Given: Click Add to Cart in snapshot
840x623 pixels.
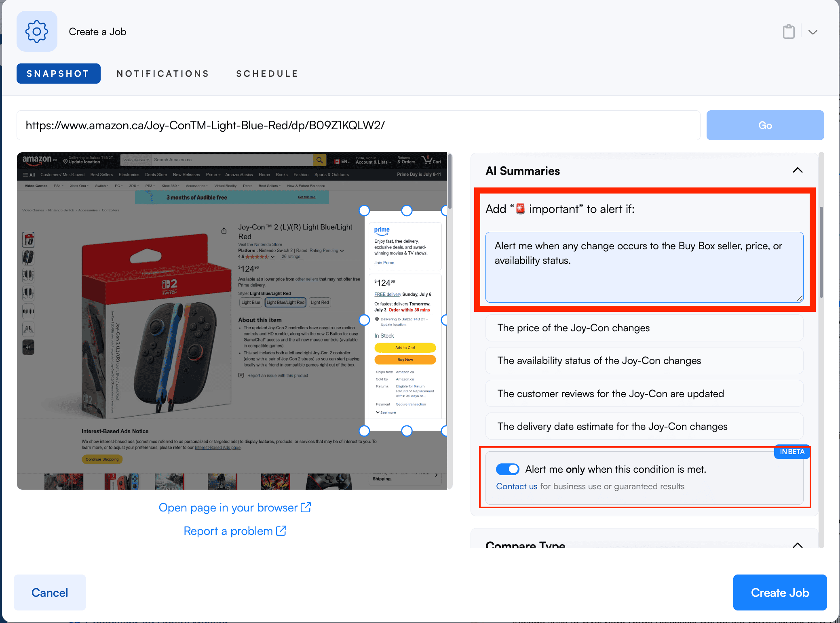Looking at the screenshot, I should (405, 347).
